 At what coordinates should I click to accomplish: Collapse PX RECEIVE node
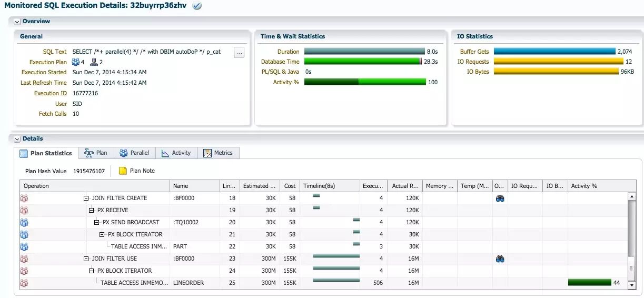pyautogui.click(x=92, y=211)
